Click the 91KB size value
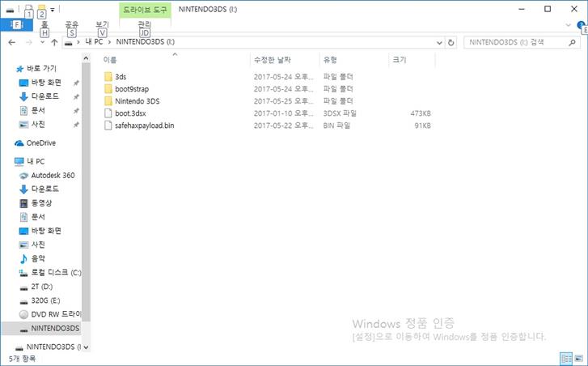 (423, 126)
